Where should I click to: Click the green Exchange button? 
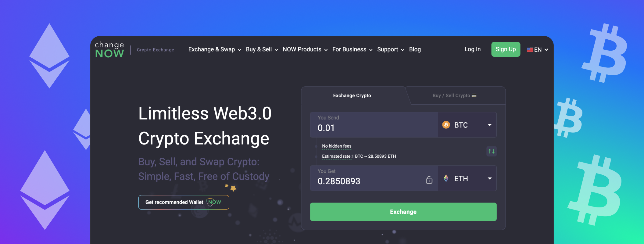pyautogui.click(x=403, y=212)
